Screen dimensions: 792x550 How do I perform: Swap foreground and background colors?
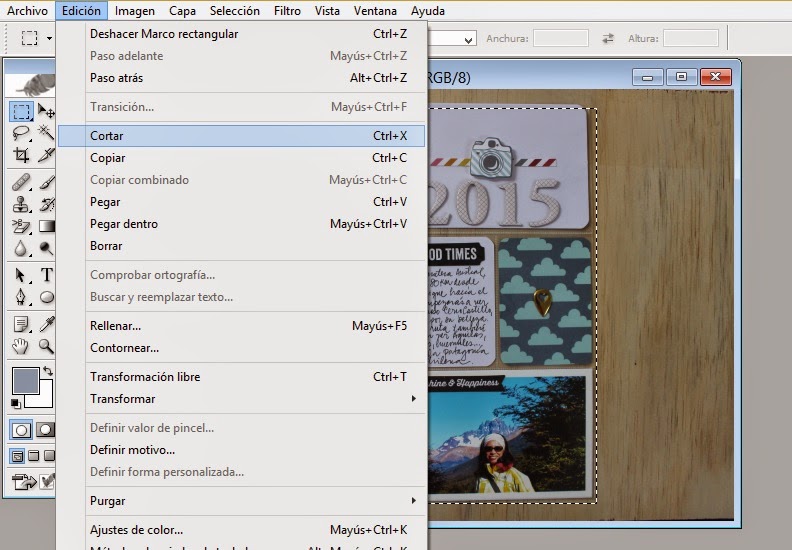click(48, 371)
